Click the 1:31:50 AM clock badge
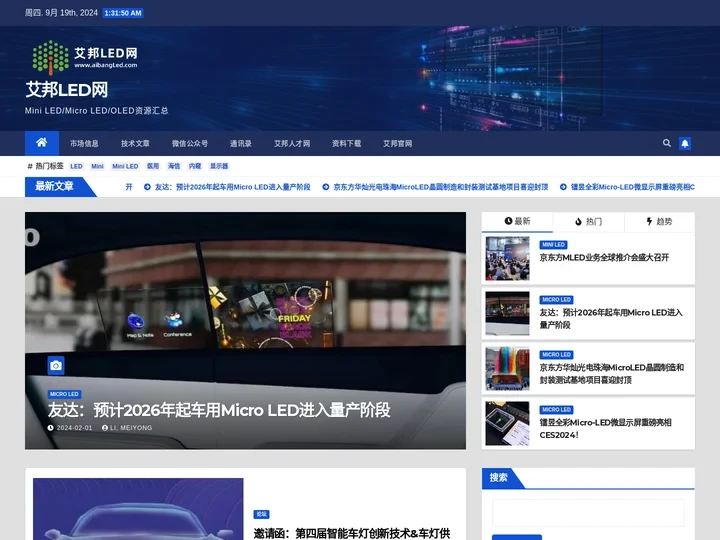Viewport: 720px width, 540px height. 123,13
